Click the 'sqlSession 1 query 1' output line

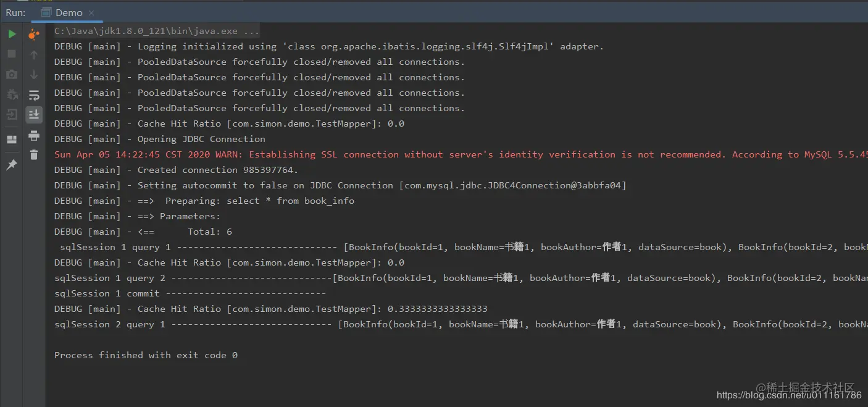(x=463, y=247)
